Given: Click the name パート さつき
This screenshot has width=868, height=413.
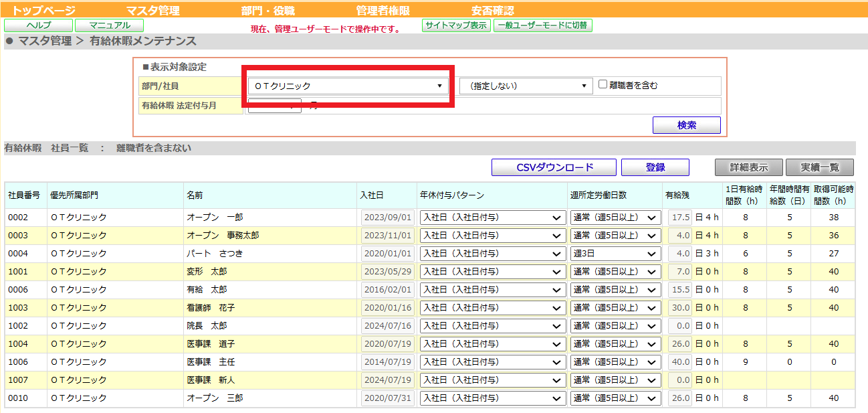Looking at the screenshot, I should 215,254.
